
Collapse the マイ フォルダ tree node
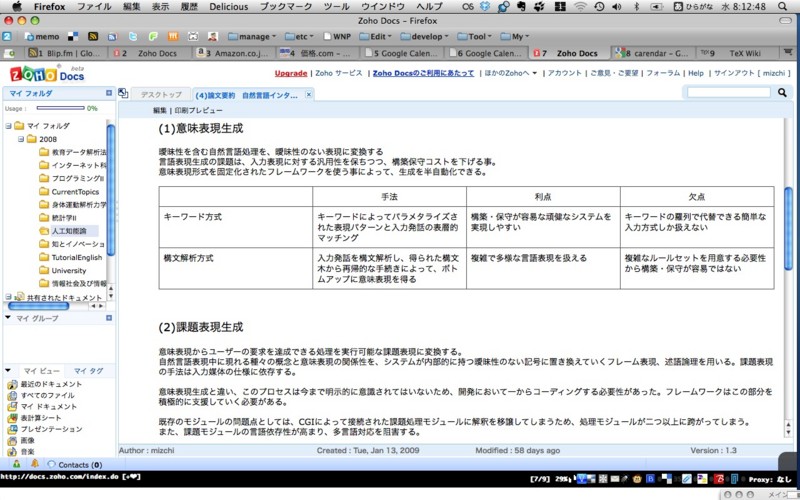coord(8,126)
